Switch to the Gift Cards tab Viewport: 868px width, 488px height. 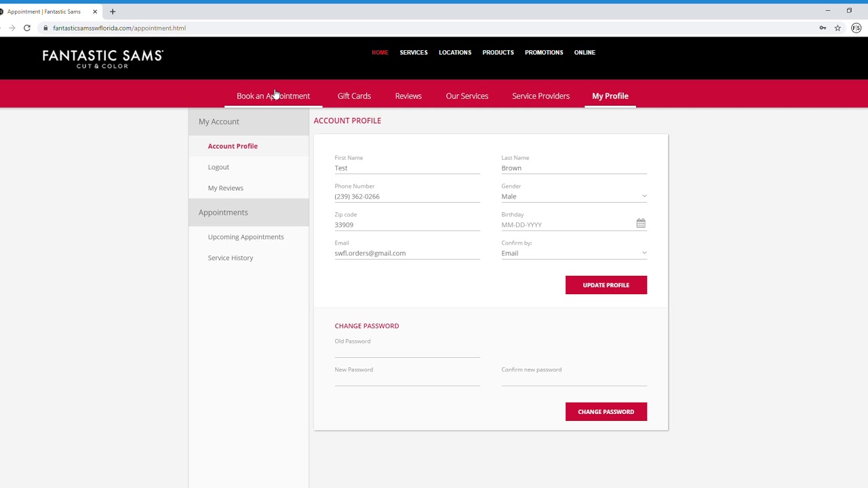[x=354, y=96]
